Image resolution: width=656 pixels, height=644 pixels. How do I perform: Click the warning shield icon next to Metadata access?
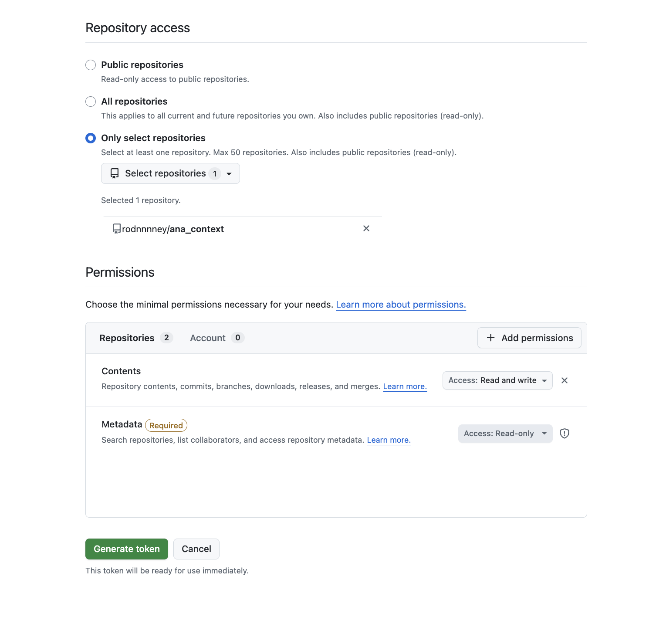565,433
